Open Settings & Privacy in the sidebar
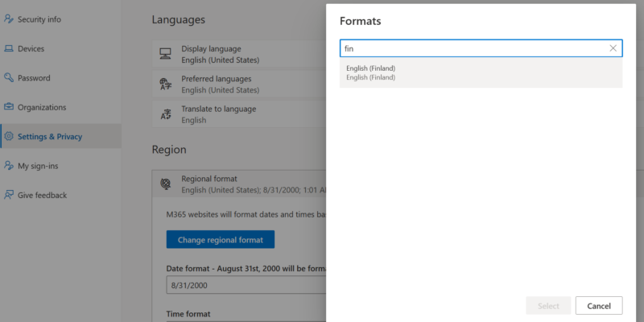Image resolution: width=644 pixels, height=322 pixels. pyautogui.click(x=50, y=137)
